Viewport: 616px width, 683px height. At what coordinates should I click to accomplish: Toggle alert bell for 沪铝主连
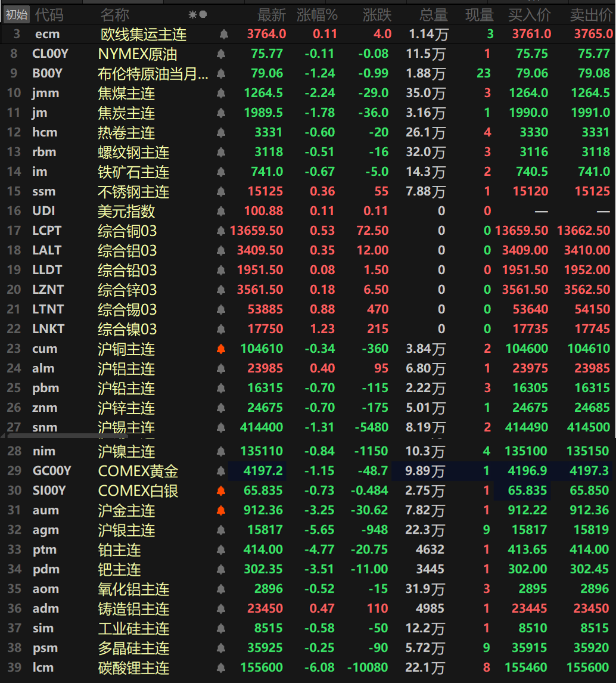221,368
